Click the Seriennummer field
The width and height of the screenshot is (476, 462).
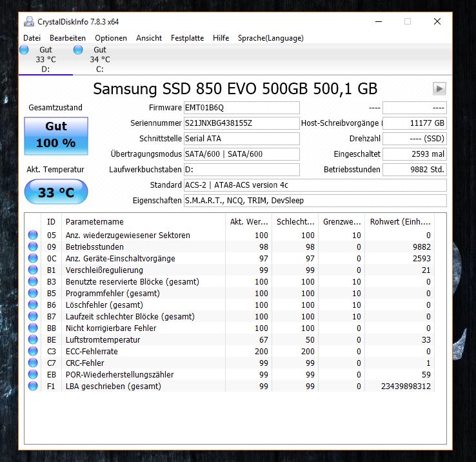point(242,123)
